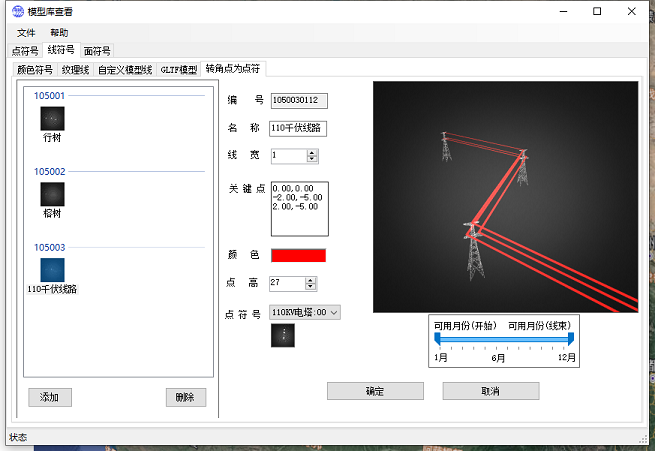
Task: Open the 文件 menu
Action: pyautogui.click(x=26, y=33)
